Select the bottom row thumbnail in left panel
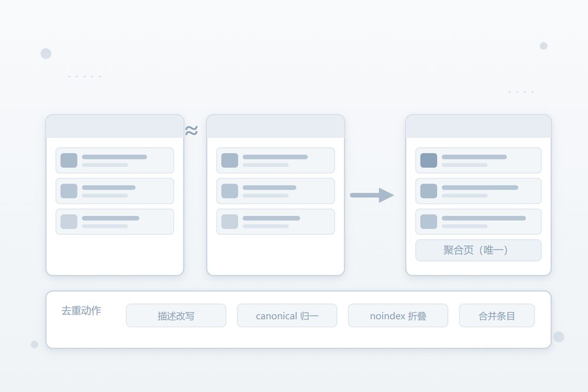 click(69, 221)
